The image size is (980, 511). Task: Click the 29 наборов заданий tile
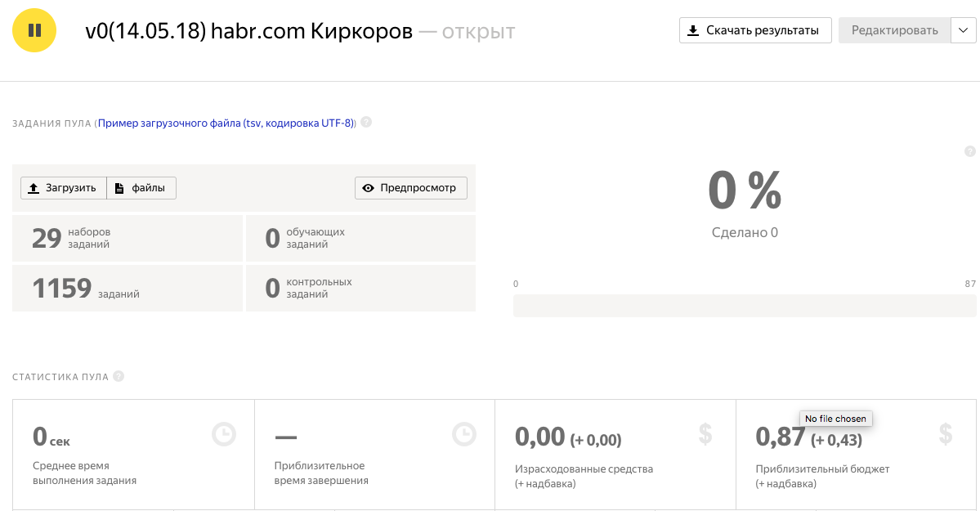click(128, 238)
